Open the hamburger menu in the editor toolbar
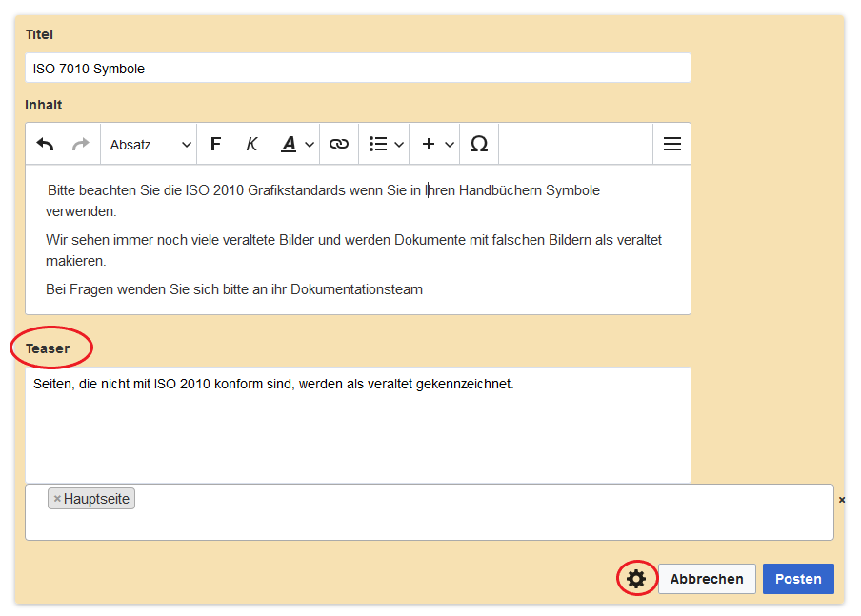 [x=671, y=145]
